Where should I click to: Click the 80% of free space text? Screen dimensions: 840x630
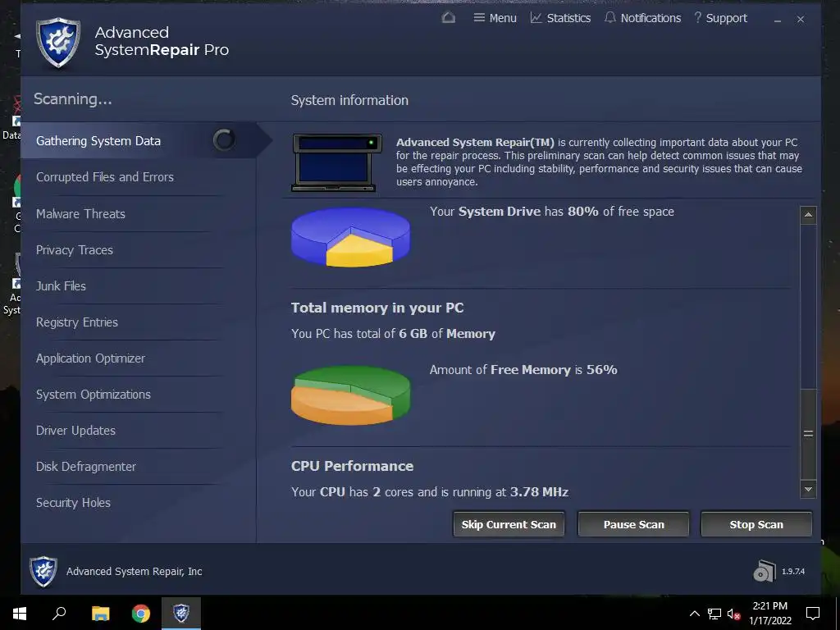[x=620, y=212]
